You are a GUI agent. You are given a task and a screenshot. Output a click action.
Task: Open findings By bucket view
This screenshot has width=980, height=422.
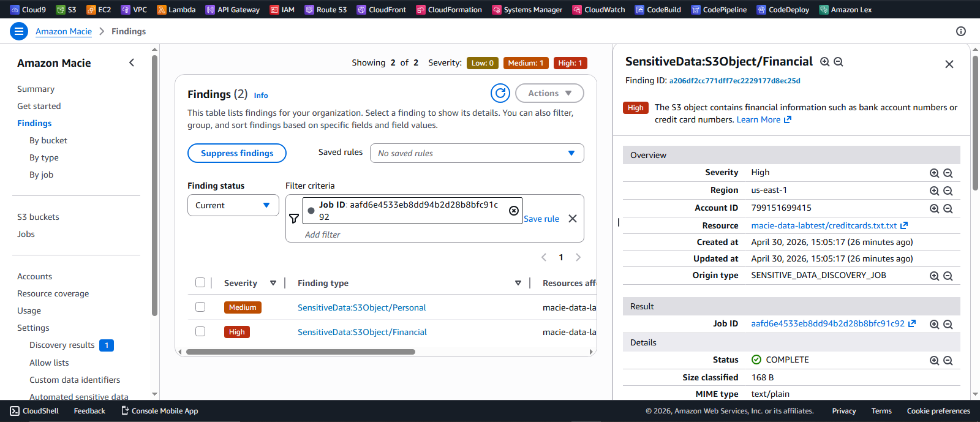click(48, 140)
